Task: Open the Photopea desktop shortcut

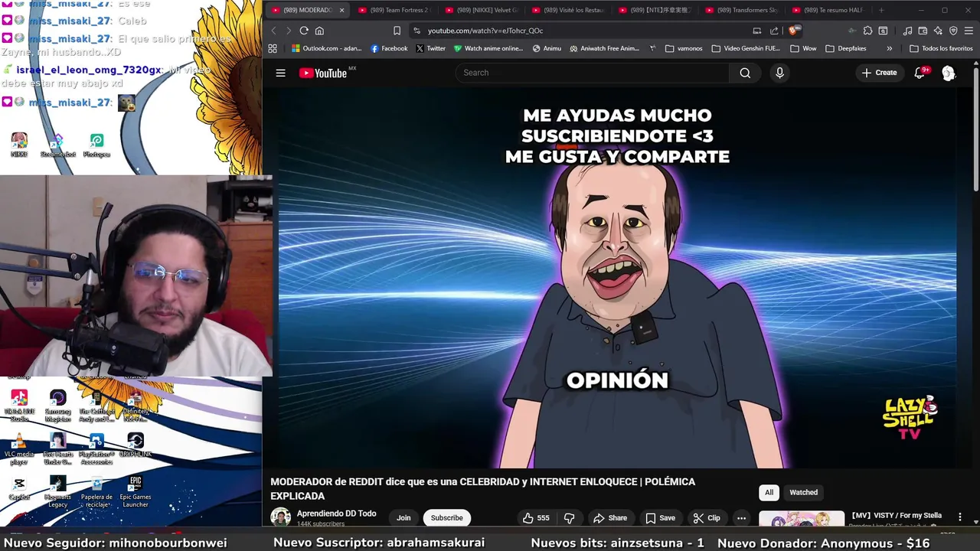Action: tap(96, 145)
